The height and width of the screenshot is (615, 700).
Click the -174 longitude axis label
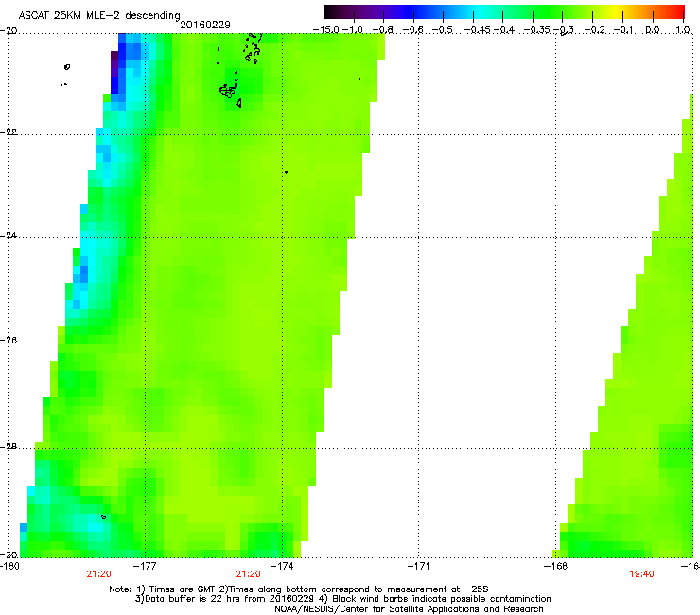pyautogui.click(x=282, y=566)
